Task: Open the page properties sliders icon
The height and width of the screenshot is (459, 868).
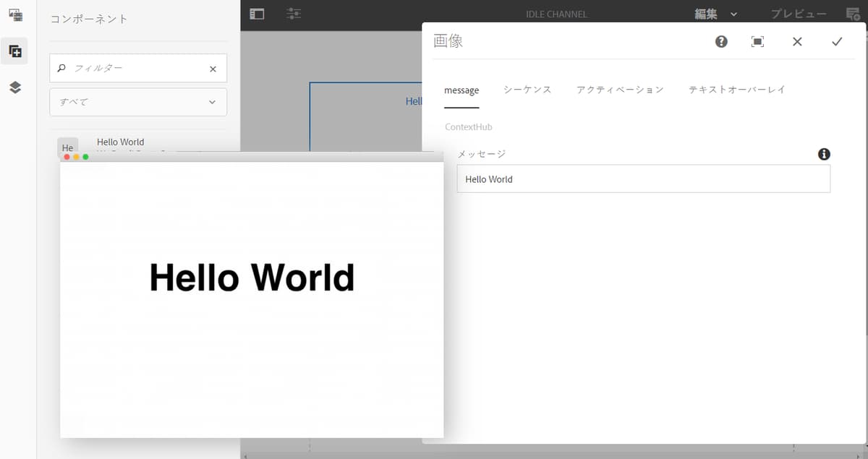Action: 293,13
